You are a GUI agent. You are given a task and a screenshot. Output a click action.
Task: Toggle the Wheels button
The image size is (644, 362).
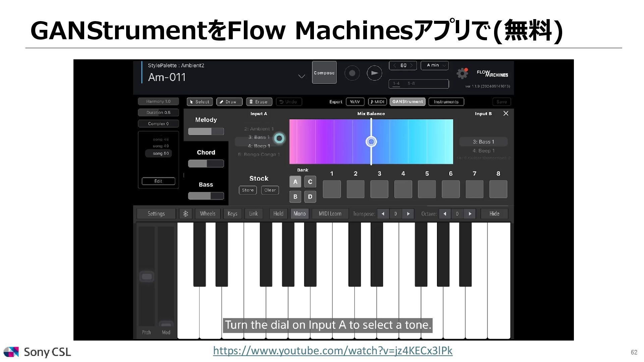208,214
